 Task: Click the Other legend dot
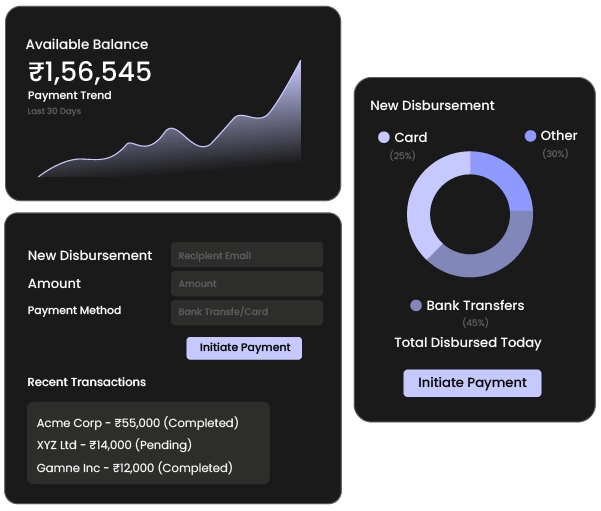point(530,136)
